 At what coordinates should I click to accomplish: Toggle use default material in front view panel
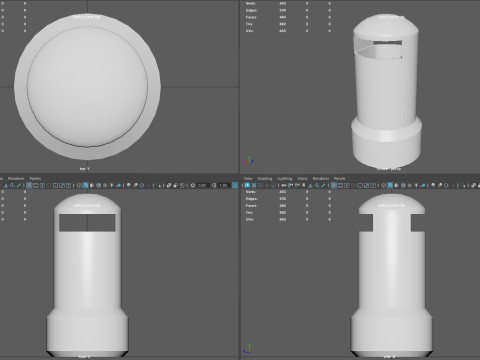[92, 185]
